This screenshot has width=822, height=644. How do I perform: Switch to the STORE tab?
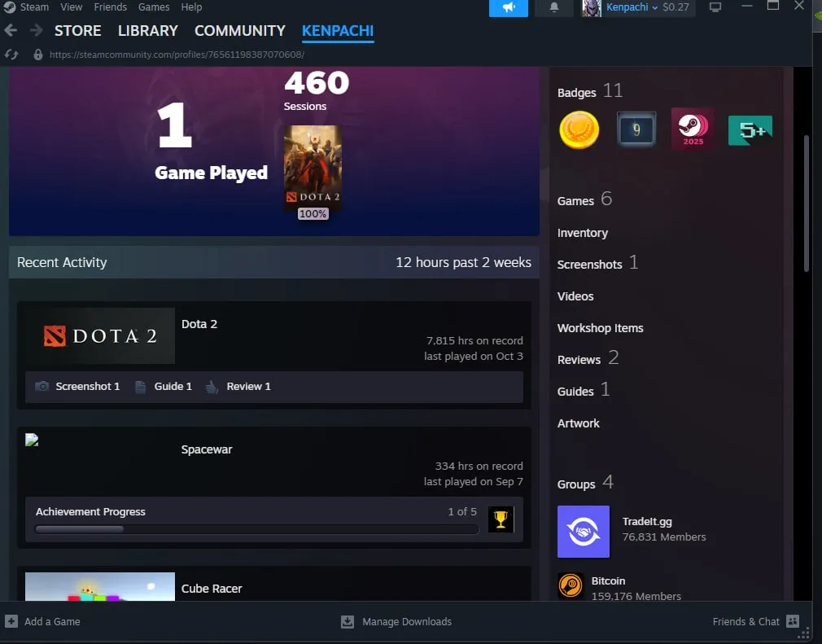[x=77, y=31]
